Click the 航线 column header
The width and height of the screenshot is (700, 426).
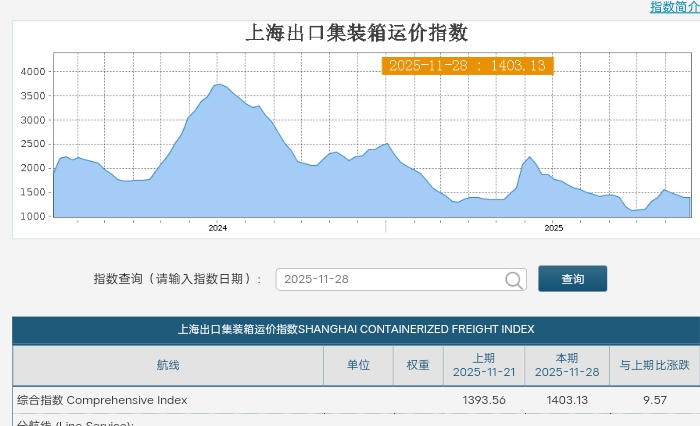(168, 365)
